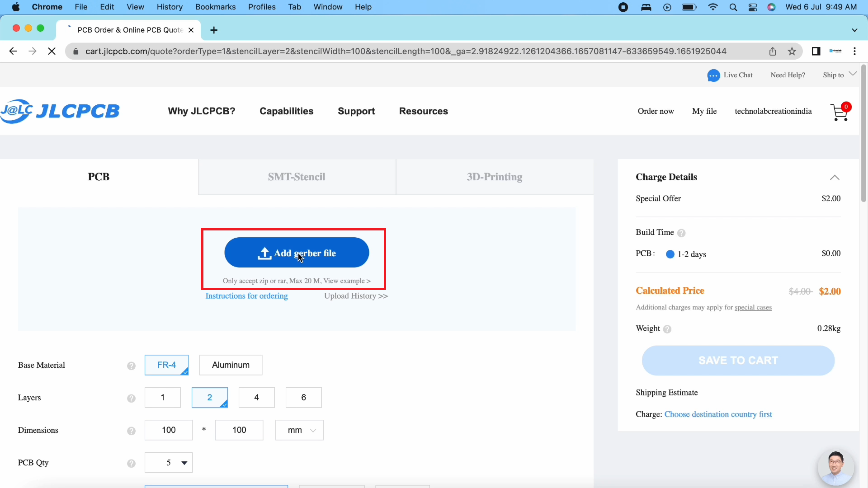The image size is (868, 488).
Task: Click Base Material help question mark
Action: click(131, 366)
